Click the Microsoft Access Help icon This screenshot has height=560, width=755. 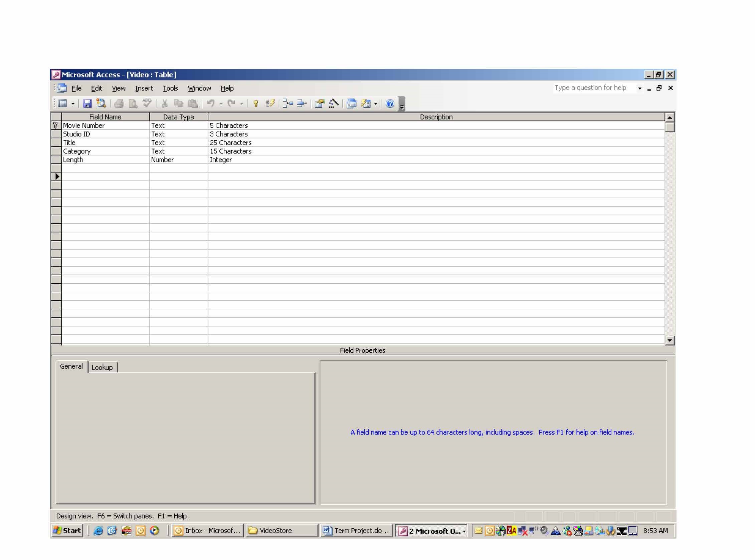tap(390, 103)
